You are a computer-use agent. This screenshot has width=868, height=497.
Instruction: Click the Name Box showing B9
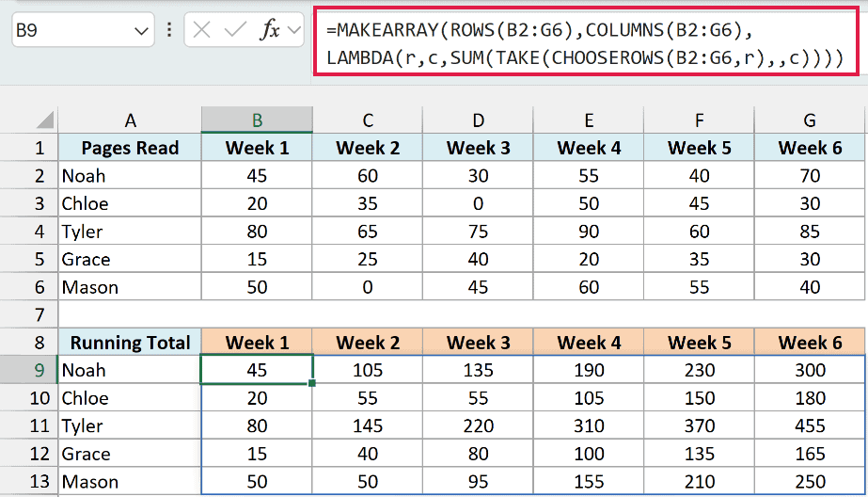coord(83,29)
